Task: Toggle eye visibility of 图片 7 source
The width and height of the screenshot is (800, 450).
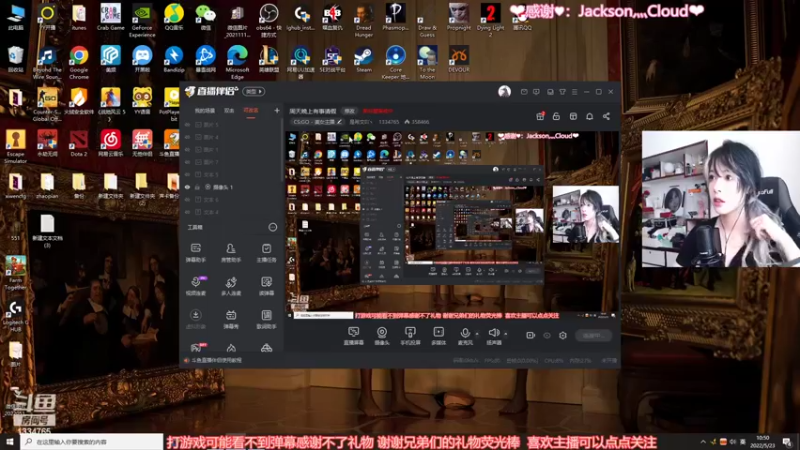Action: coord(187,162)
